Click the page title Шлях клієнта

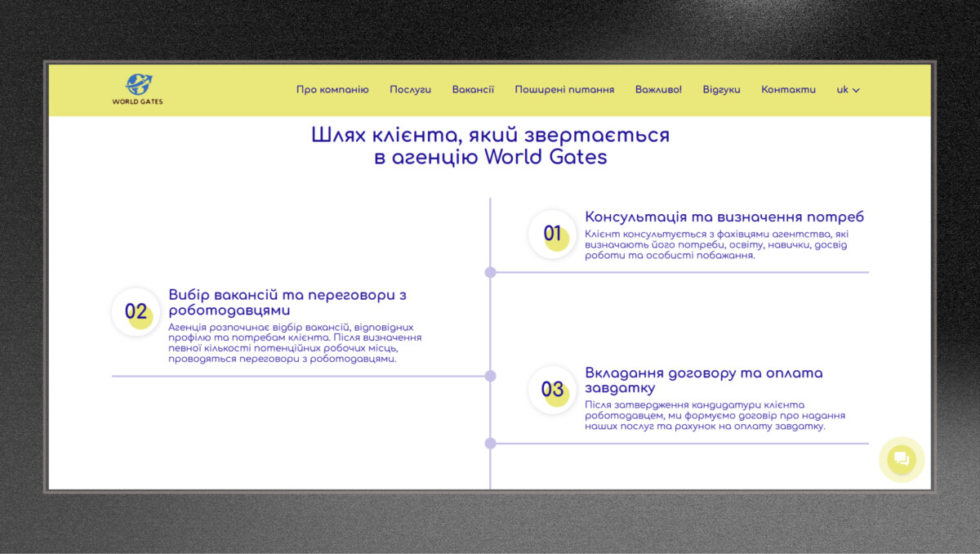490,145
